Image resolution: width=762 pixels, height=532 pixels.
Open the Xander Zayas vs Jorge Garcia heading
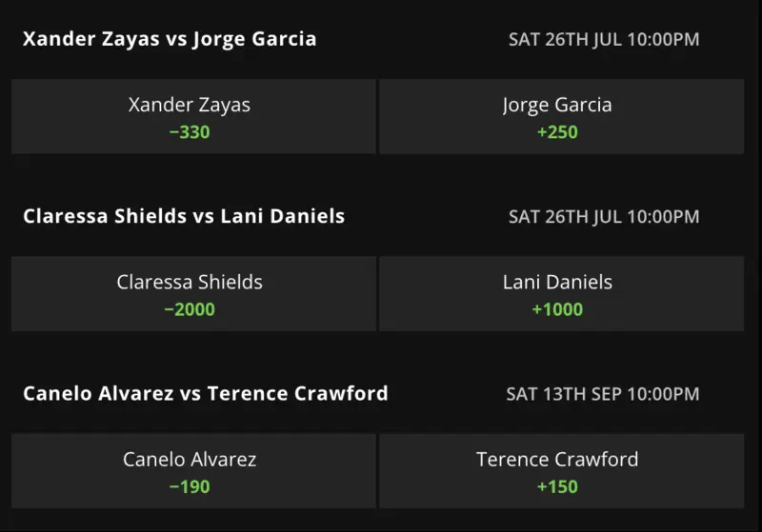click(170, 39)
